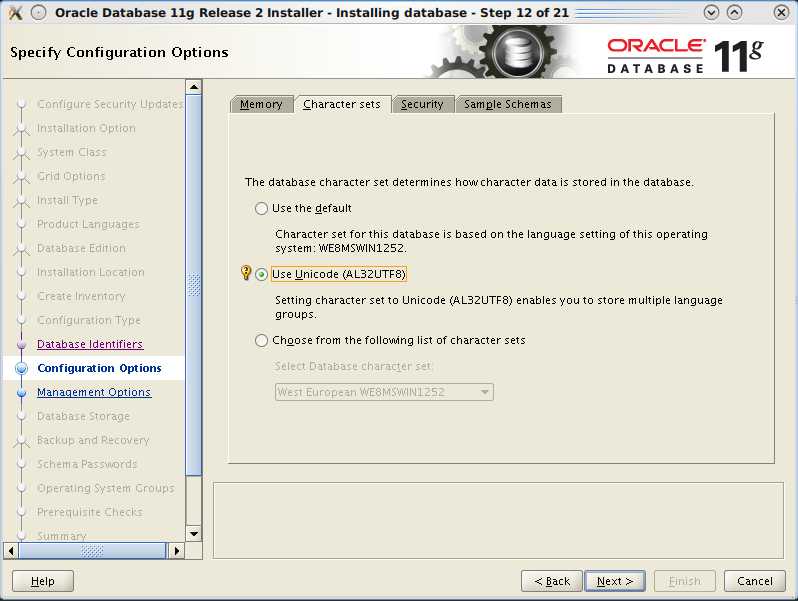The width and height of the screenshot is (798, 601).
Task: Click the Backup and Recovery step text
Action: point(93,440)
